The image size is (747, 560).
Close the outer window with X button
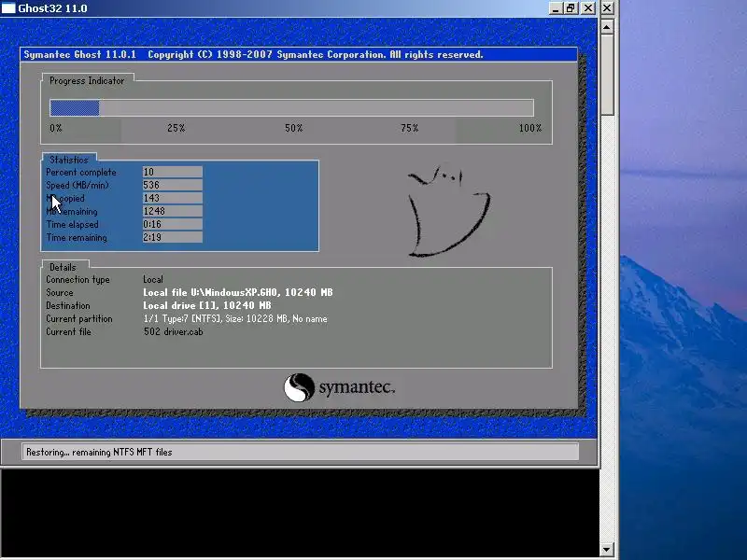point(607,8)
